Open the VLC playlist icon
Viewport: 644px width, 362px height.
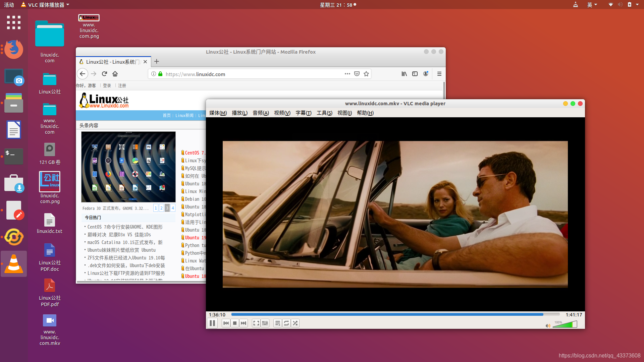pyautogui.click(x=278, y=323)
